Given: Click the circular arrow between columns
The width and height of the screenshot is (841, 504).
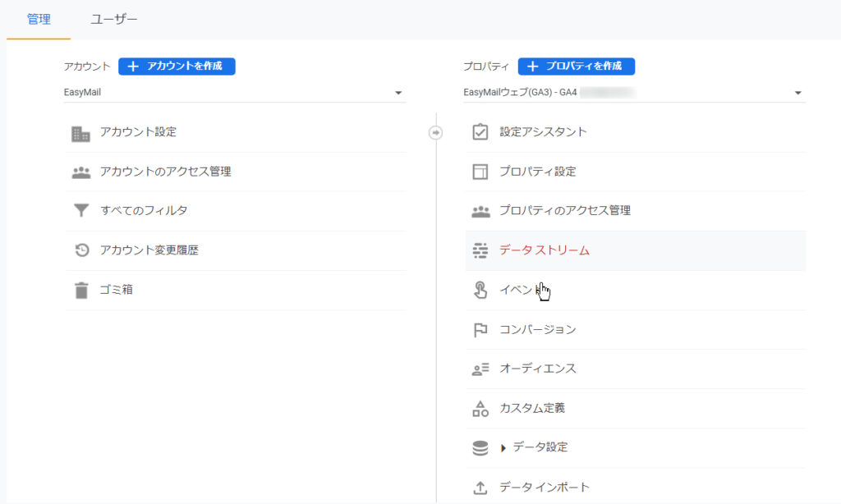Looking at the screenshot, I should click(436, 132).
